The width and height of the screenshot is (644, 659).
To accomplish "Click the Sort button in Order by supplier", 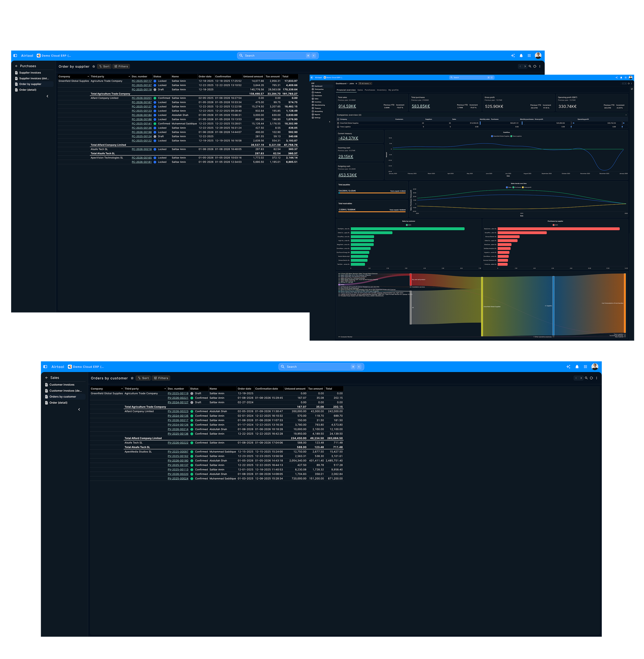I will (104, 67).
